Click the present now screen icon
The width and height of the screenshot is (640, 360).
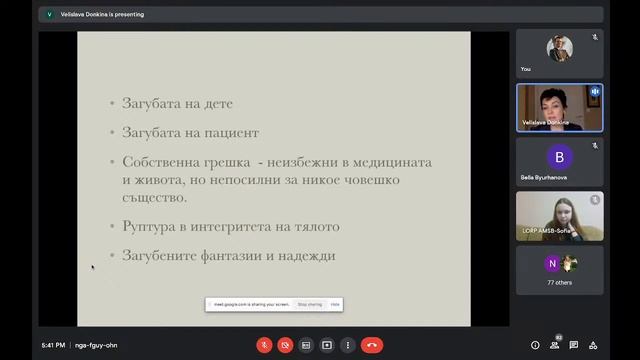[327, 345]
